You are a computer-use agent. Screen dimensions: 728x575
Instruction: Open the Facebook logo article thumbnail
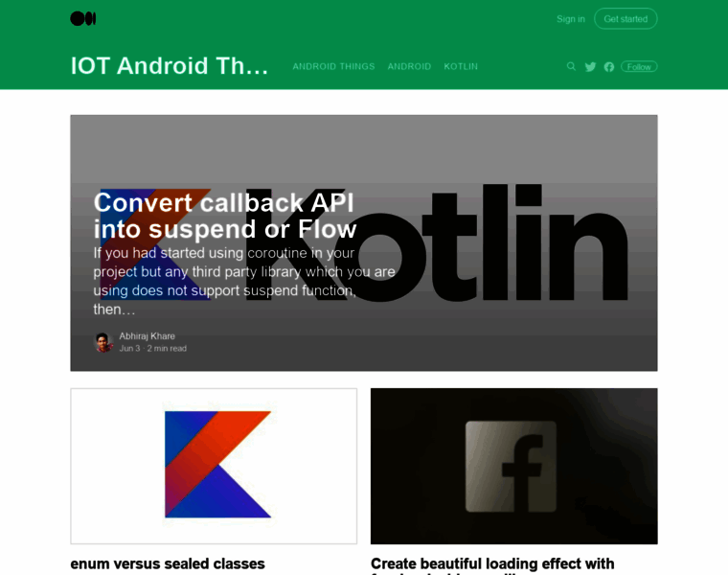tap(514, 466)
